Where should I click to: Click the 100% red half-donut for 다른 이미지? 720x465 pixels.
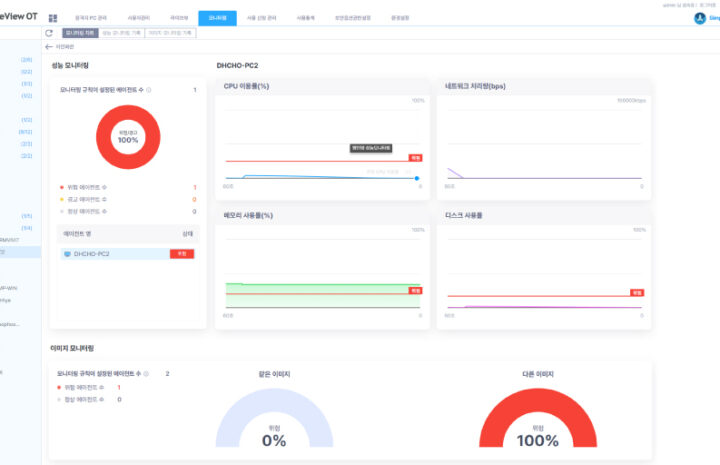(538, 418)
